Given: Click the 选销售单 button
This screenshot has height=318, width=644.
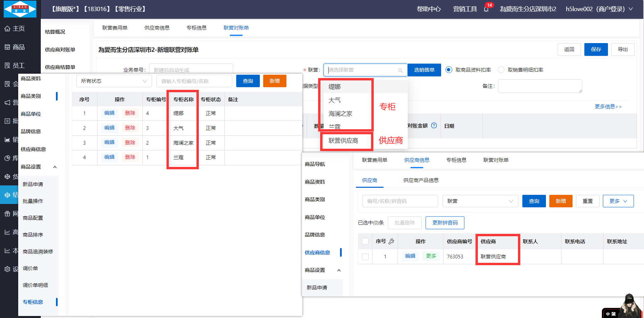Looking at the screenshot, I should pyautogui.click(x=424, y=70).
